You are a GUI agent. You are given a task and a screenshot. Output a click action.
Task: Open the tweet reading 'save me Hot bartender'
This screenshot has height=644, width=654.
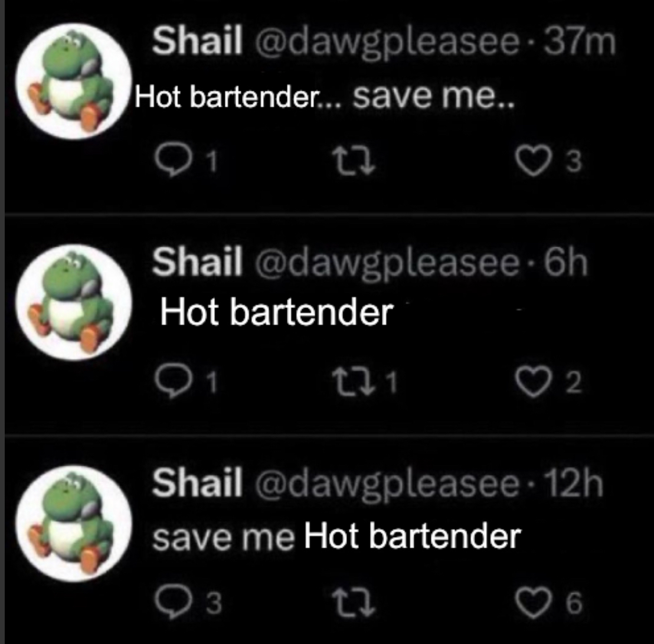(336, 536)
